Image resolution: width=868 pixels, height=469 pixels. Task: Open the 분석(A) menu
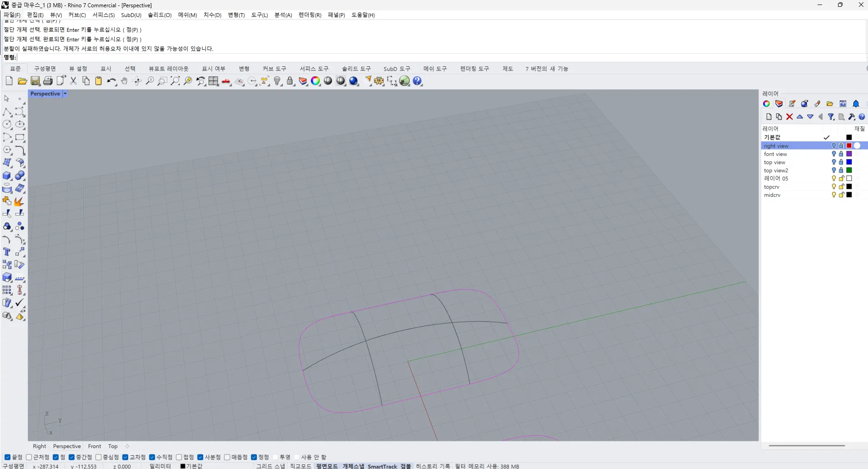click(283, 15)
